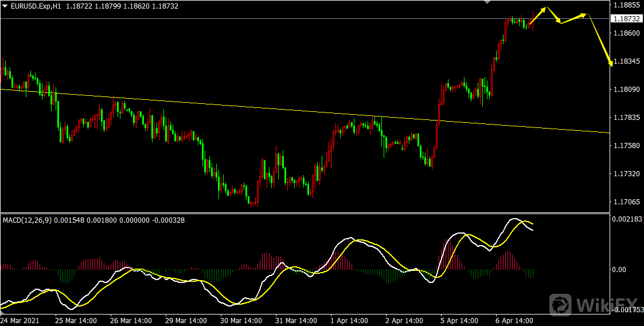
Task: Click the 5 Apr 14:00 time axis label
Action: pyautogui.click(x=458, y=321)
